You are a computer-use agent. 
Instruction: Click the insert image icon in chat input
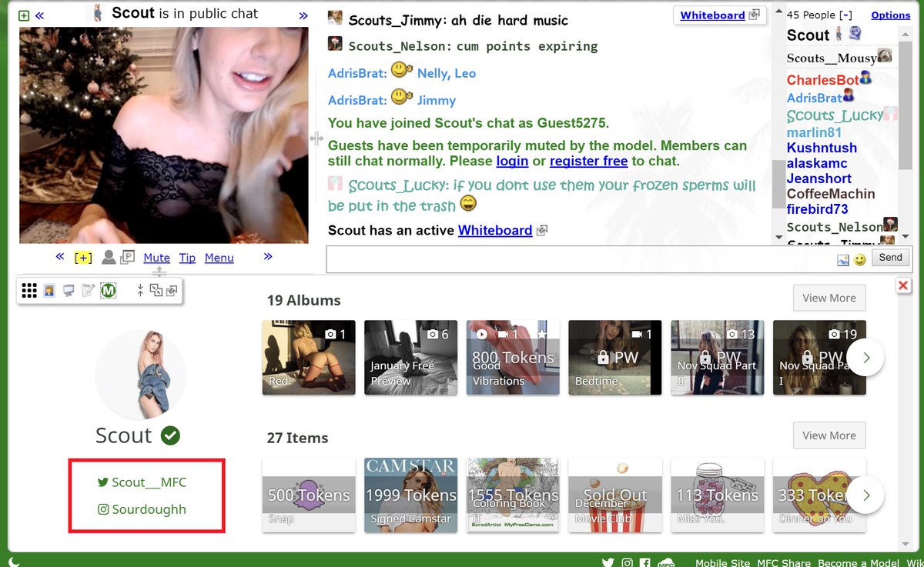843,260
